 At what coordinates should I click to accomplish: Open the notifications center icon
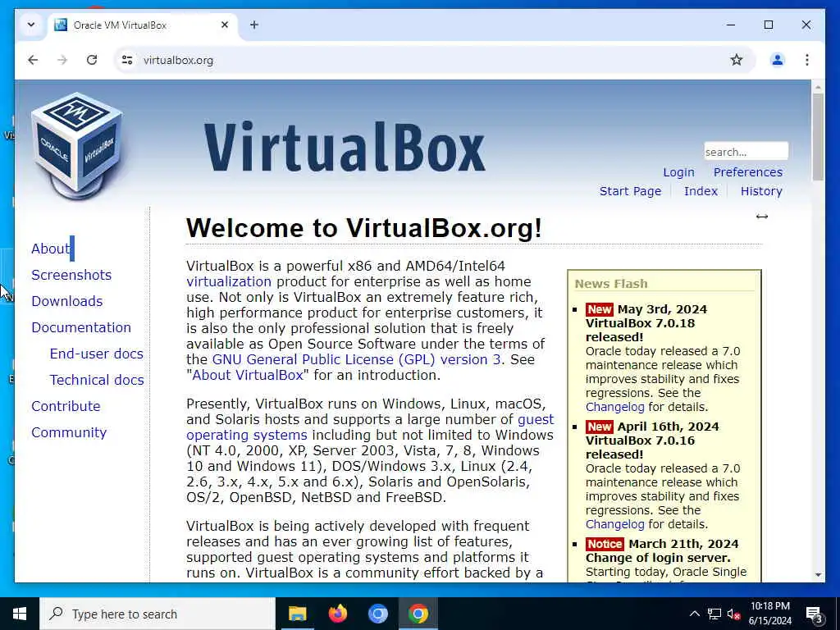(x=815, y=614)
